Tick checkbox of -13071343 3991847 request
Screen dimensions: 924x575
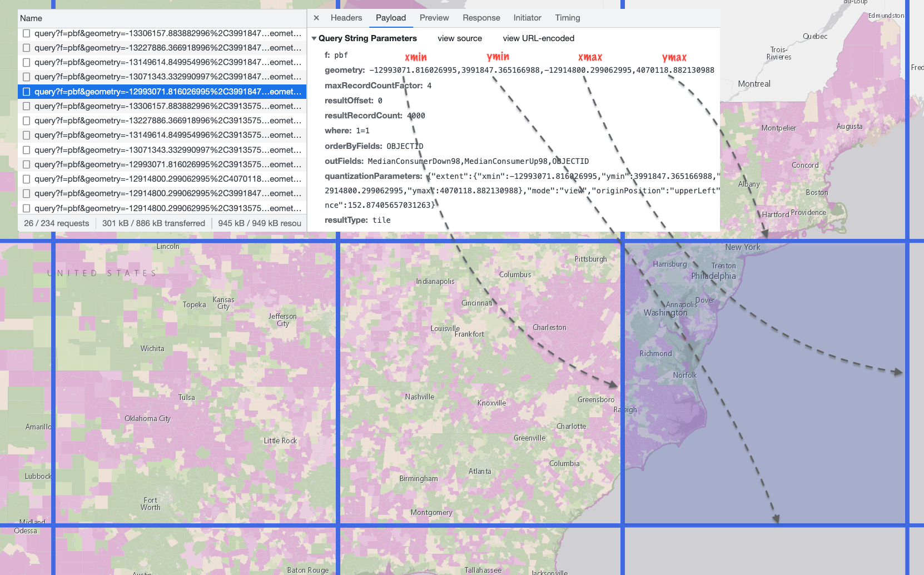[26, 77]
